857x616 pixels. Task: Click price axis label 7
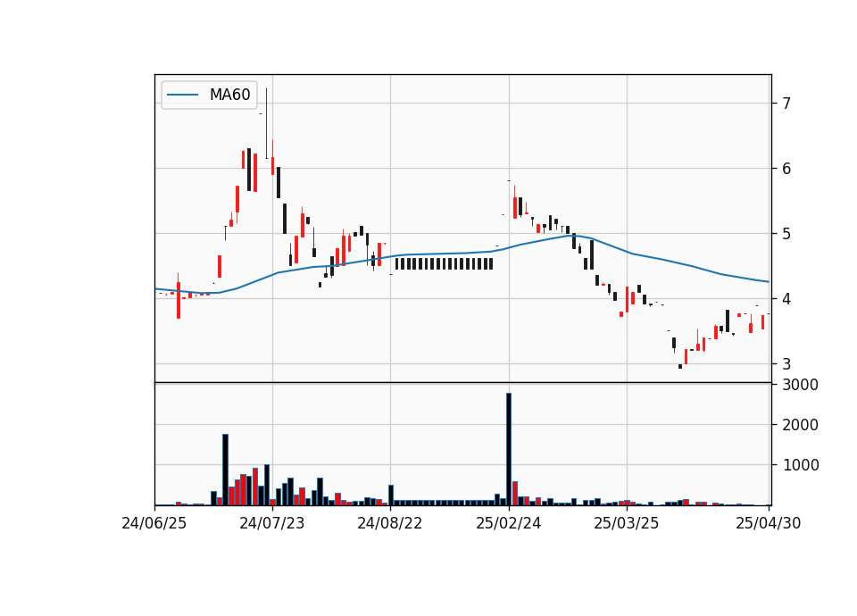[x=786, y=104]
